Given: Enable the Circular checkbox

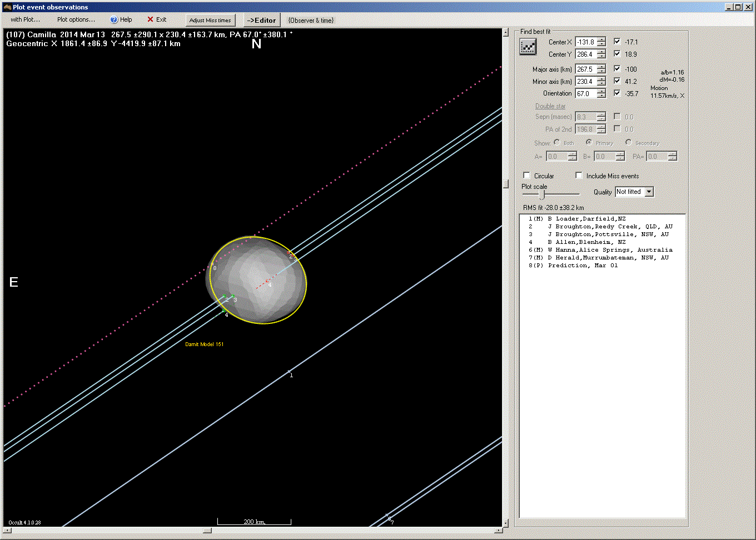Looking at the screenshot, I should point(526,176).
